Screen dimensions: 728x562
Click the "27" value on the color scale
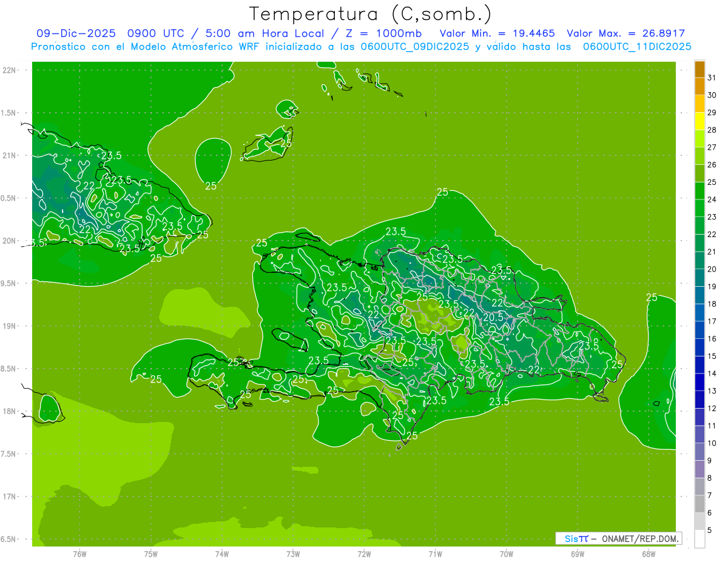(712, 147)
